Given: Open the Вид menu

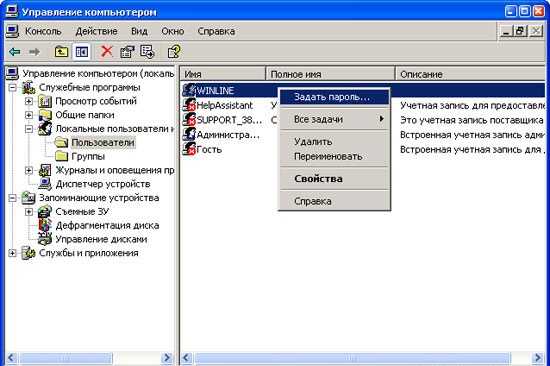Looking at the screenshot, I should [139, 31].
